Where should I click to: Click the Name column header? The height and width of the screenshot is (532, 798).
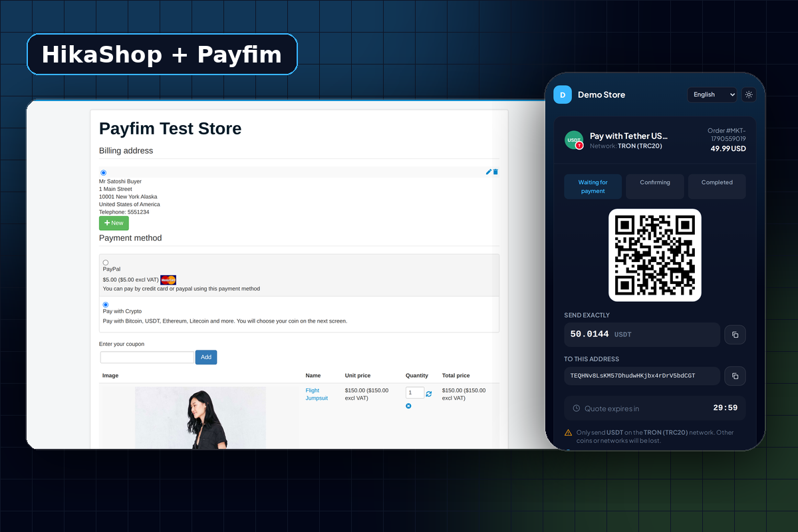point(313,376)
